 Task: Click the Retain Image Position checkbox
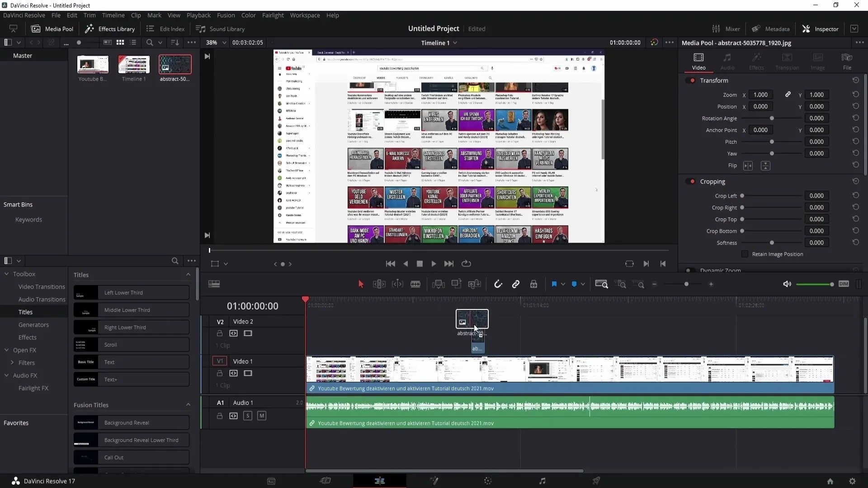tap(745, 254)
